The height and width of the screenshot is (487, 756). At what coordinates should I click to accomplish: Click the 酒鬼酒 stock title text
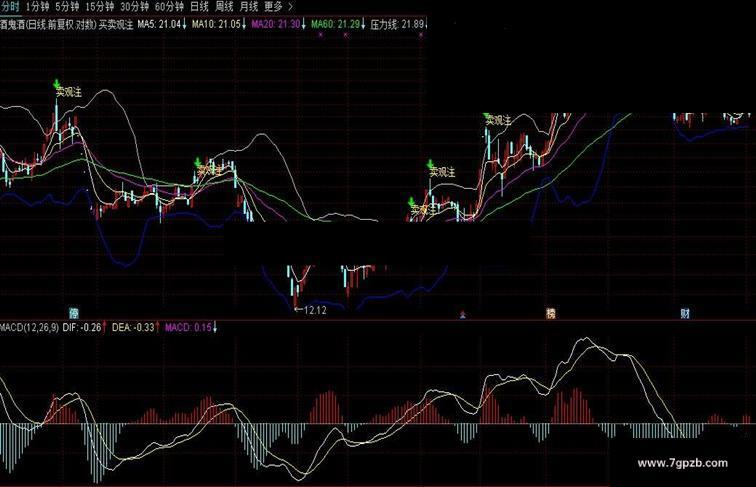tap(13, 24)
